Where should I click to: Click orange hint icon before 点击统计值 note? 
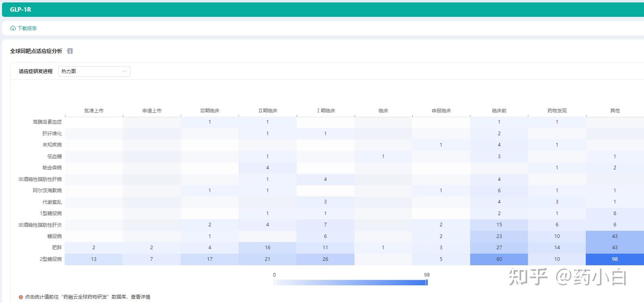click(21, 297)
